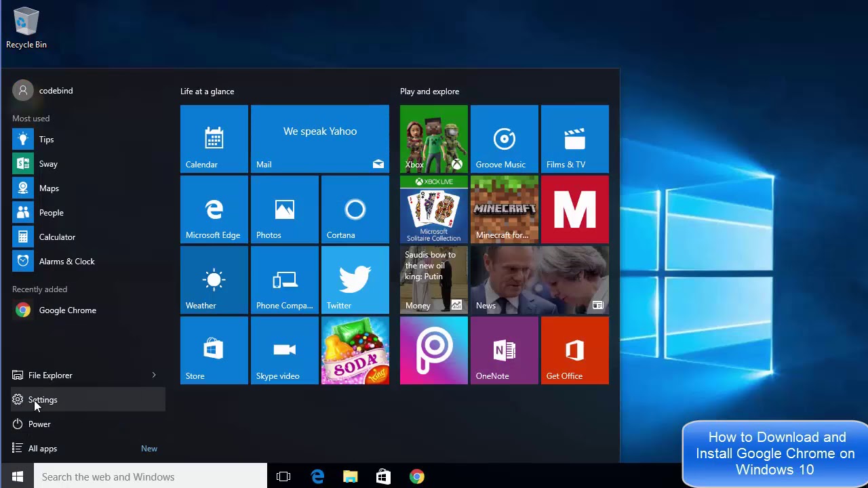Open the Store tile
Viewport: 868px width, 488px height.
click(214, 350)
